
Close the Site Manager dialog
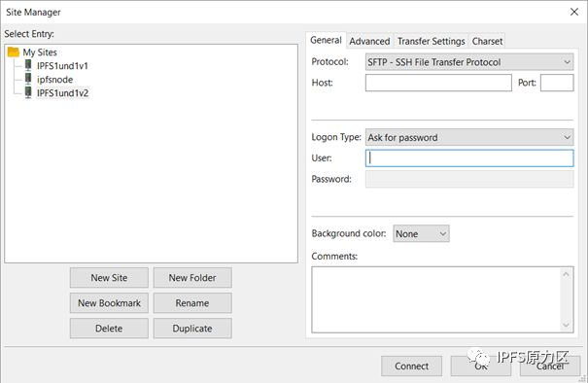coord(574,12)
